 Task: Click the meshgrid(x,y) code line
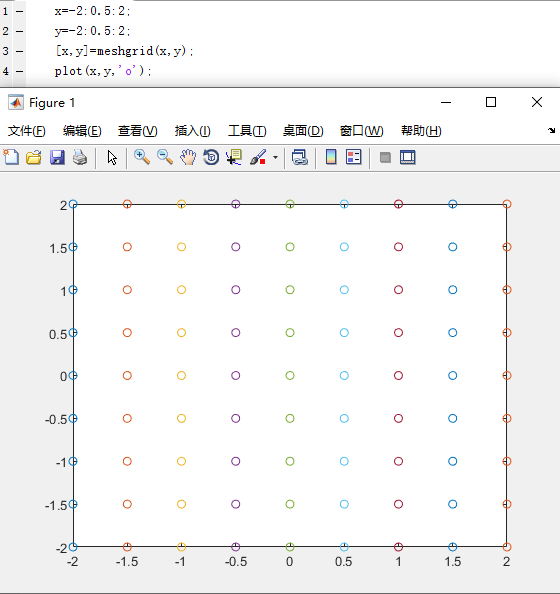click(x=124, y=51)
